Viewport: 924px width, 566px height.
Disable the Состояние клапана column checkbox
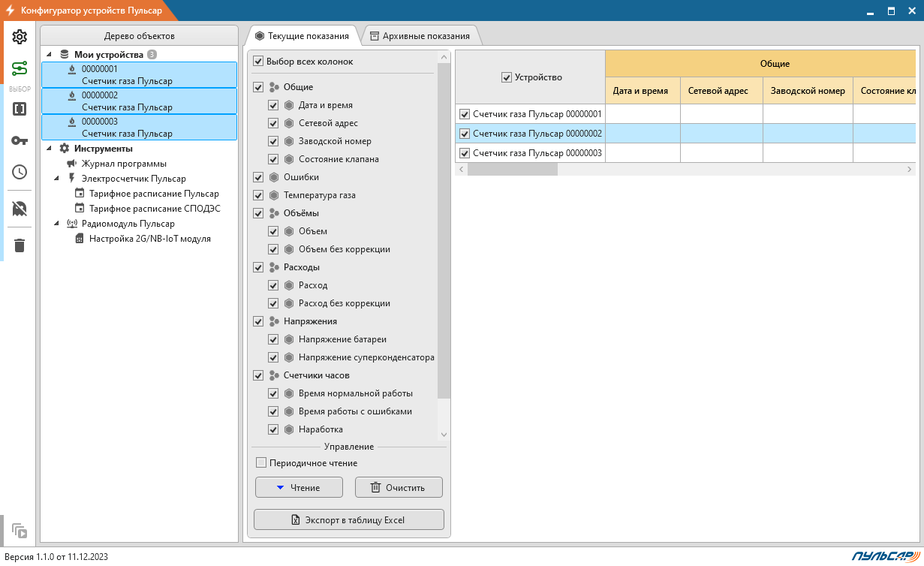pos(273,159)
